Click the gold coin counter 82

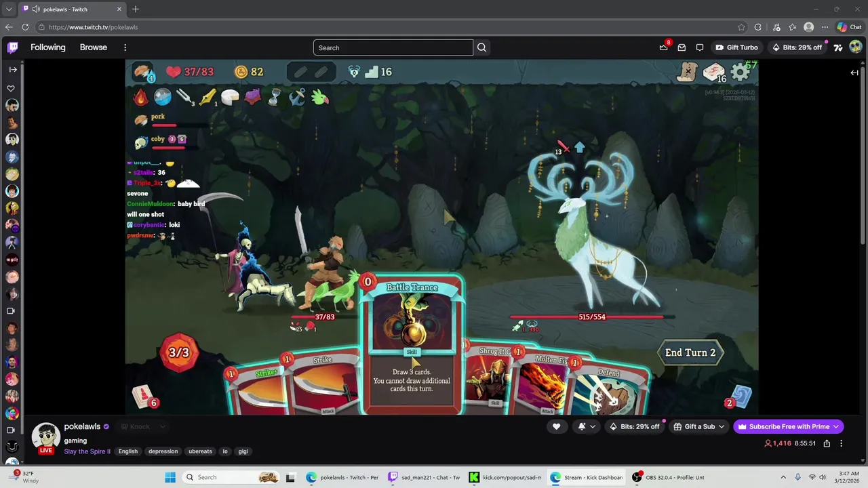(x=249, y=72)
